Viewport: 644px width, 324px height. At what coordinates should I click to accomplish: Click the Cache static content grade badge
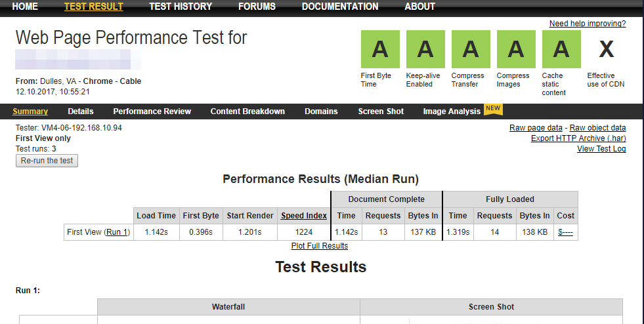(561, 49)
